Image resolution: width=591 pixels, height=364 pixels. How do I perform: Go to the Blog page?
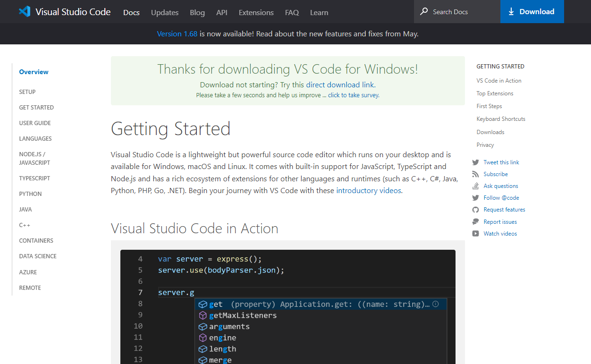pos(197,12)
